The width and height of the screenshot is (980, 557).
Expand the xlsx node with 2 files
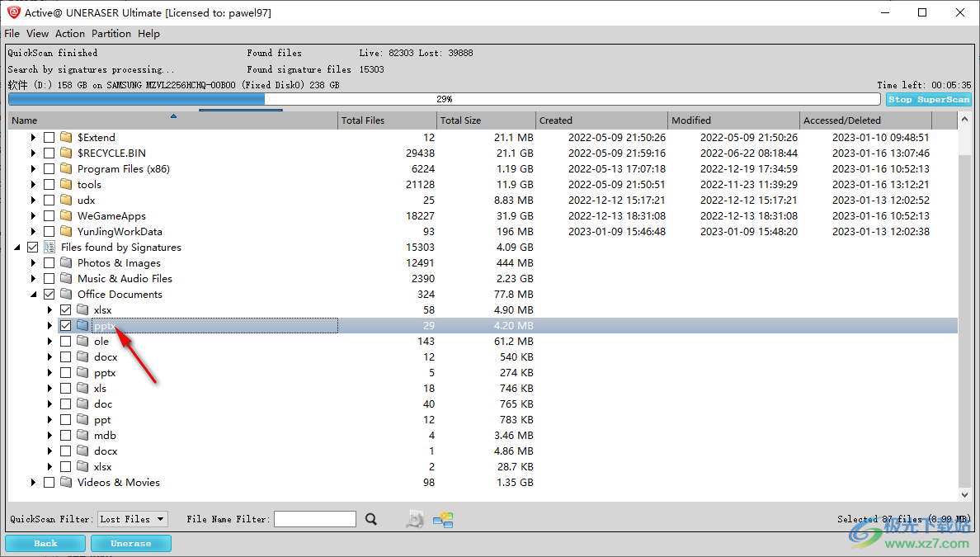point(50,466)
